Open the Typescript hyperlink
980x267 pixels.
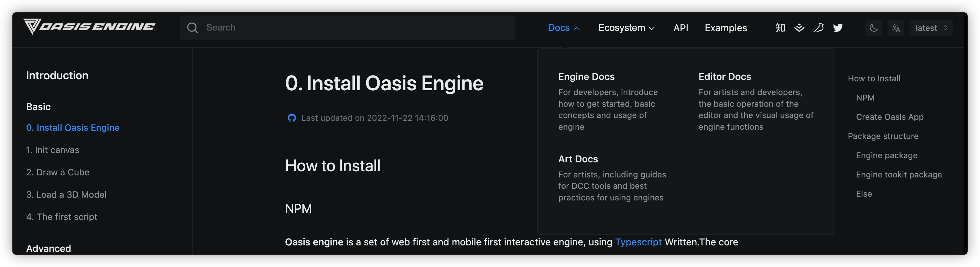pos(638,242)
